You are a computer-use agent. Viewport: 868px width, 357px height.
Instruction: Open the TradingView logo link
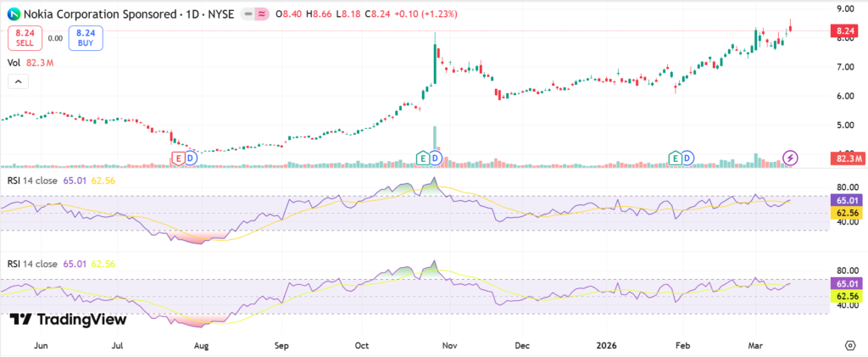pos(69,320)
